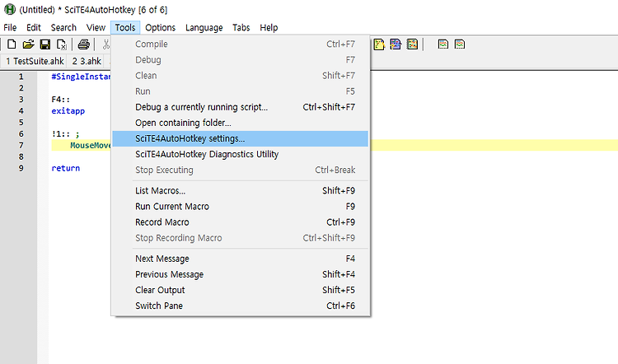Switch to the 3.ahk tab
The width and height of the screenshot is (618, 364).
pos(87,61)
